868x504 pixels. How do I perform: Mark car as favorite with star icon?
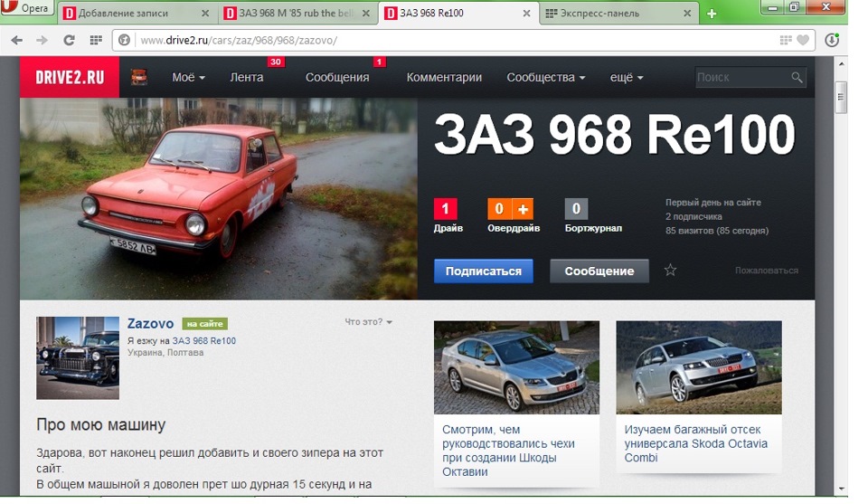click(x=670, y=270)
